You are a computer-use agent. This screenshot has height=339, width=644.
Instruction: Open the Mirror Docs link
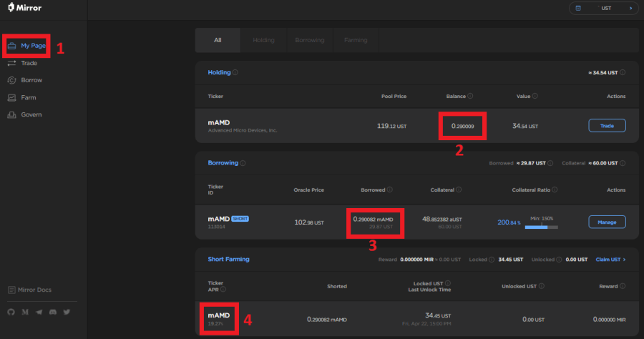point(29,290)
